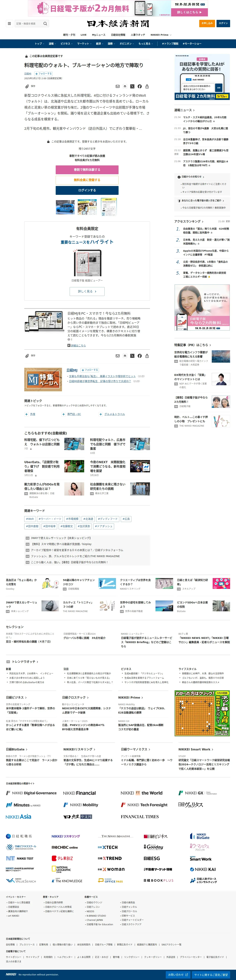Open the hamburger menu icon in the header
The image size is (236, 980).
click(x=10, y=24)
